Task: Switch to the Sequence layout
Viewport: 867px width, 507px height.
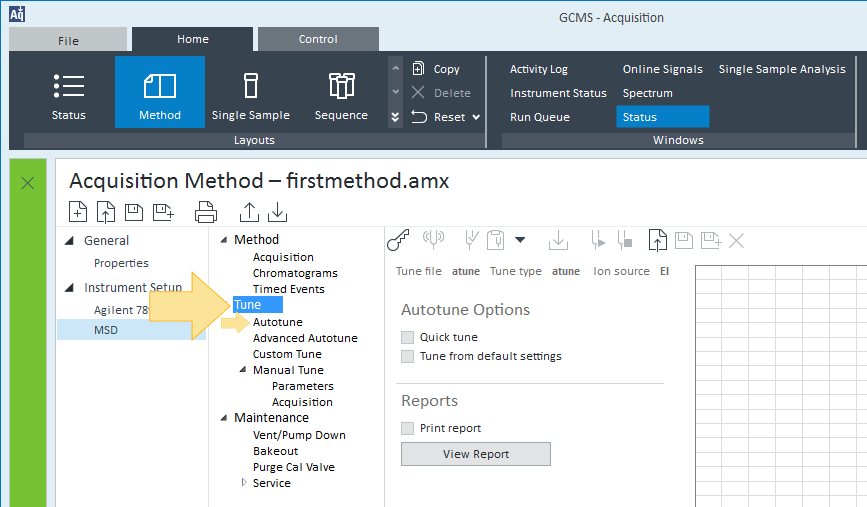Action: pos(341,86)
